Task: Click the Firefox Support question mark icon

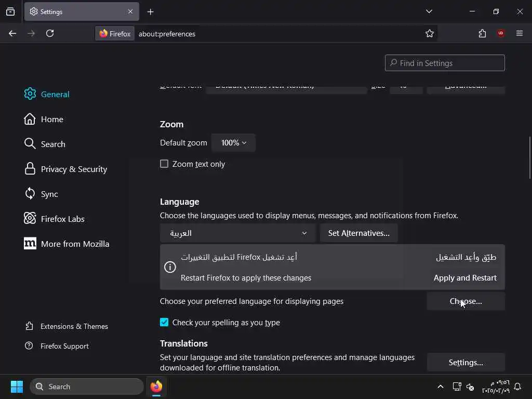Action: [x=29, y=345]
